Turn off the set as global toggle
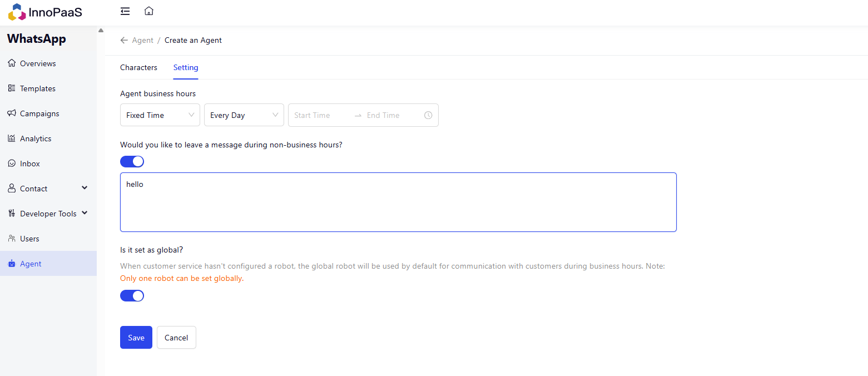 point(132,296)
